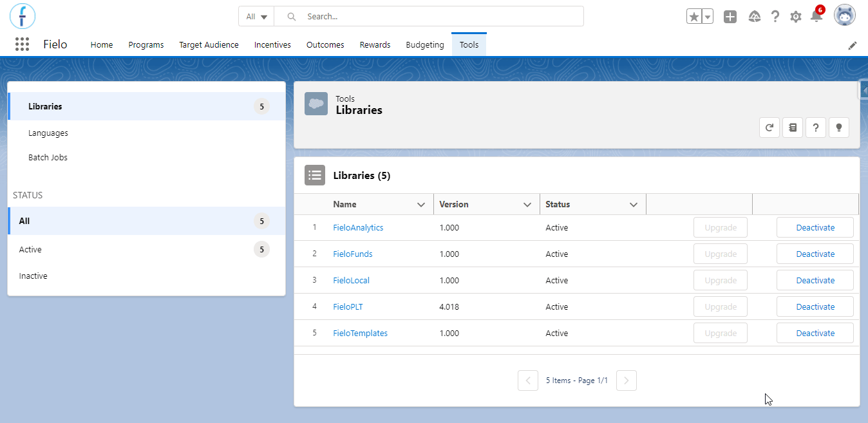Open the FieloPLT library link
Screen dimensions: 868x423
348,307
